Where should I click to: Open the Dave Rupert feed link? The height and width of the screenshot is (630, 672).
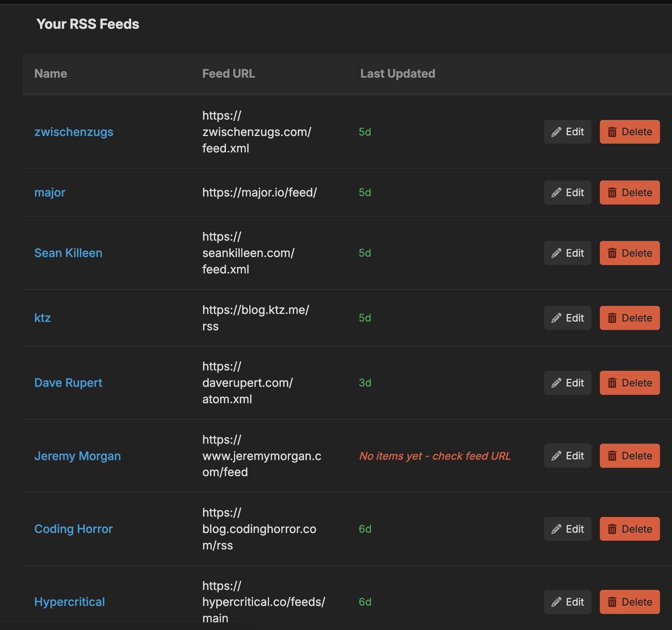(x=68, y=382)
